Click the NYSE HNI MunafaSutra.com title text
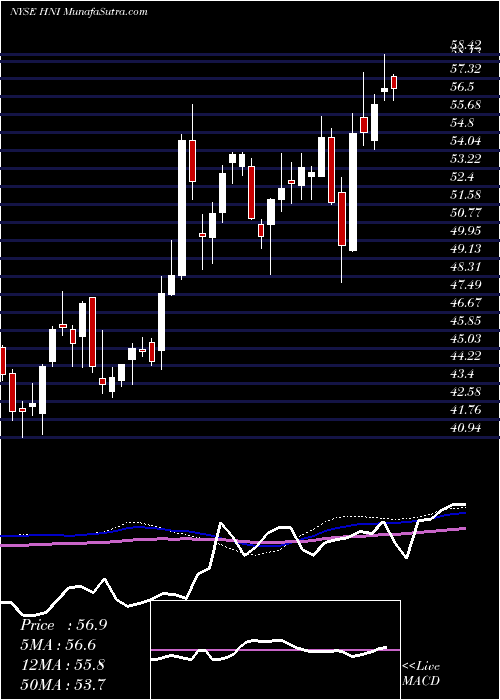This screenshot has width=500, height=700. point(78,12)
